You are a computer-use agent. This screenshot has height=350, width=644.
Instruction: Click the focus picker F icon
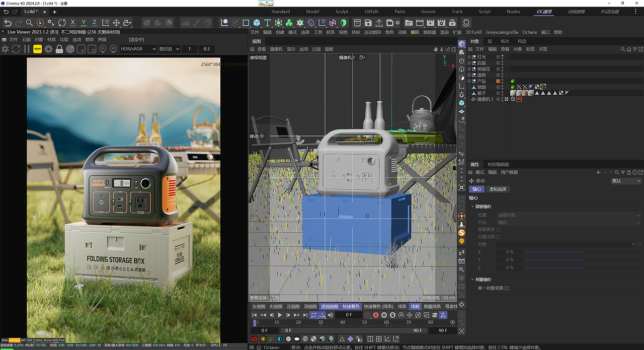pyautogui.click(x=103, y=49)
